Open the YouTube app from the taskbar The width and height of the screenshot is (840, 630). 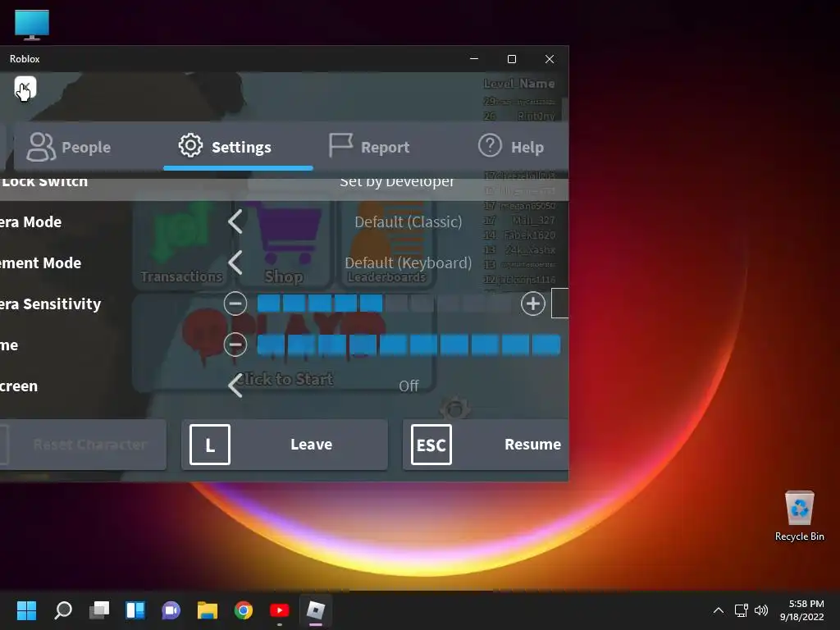click(x=280, y=610)
